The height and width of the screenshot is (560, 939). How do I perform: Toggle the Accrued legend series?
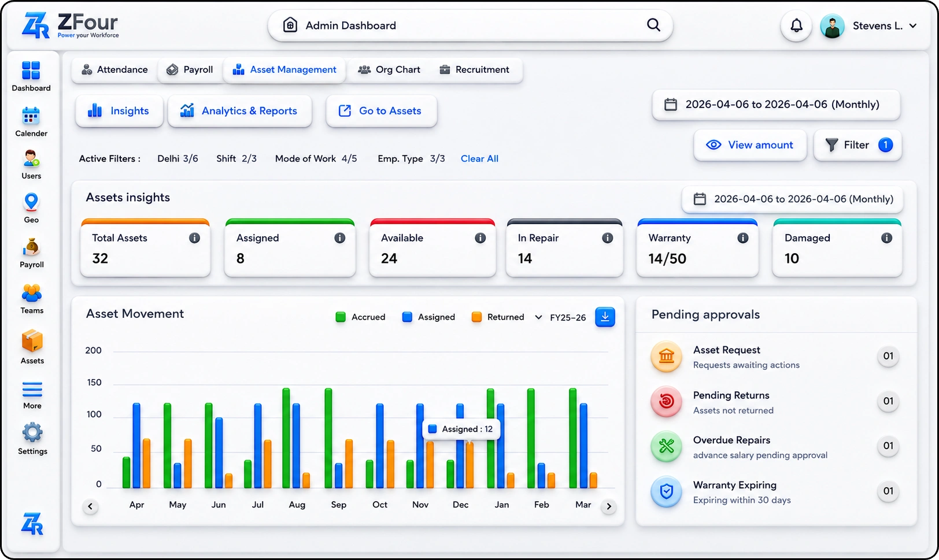tap(360, 317)
